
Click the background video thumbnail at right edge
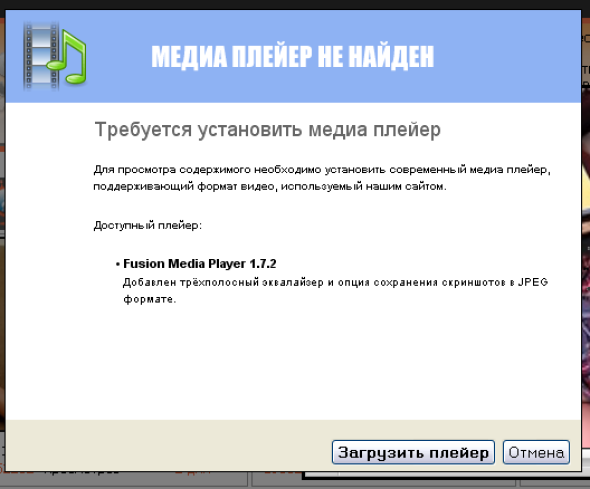(x=586, y=263)
